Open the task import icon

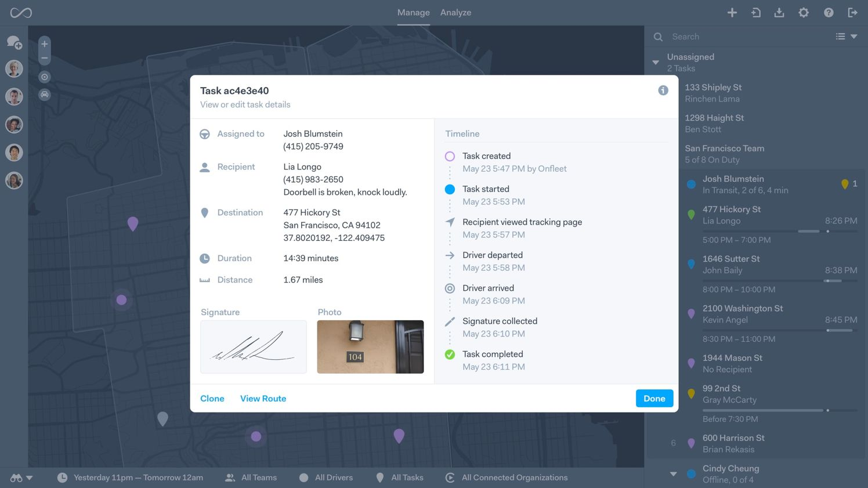click(x=756, y=12)
